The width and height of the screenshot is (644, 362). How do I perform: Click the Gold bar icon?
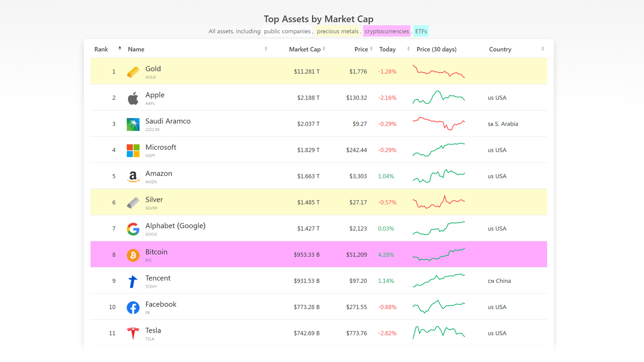coord(133,72)
